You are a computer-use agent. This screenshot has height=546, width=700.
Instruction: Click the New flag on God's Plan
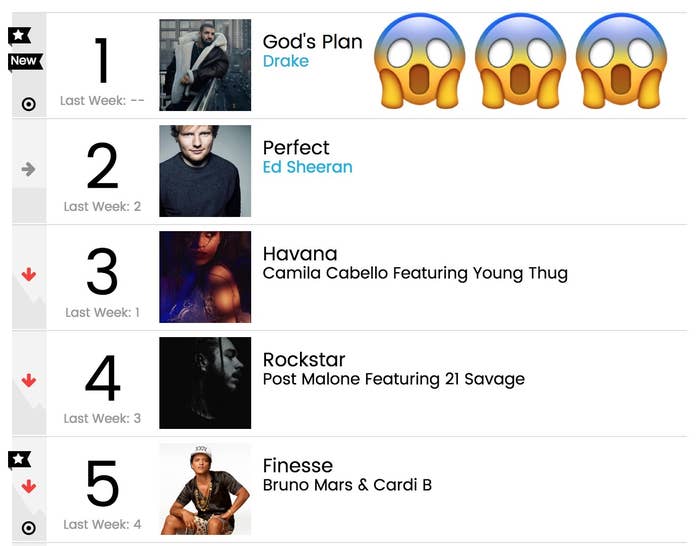[25, 61]
